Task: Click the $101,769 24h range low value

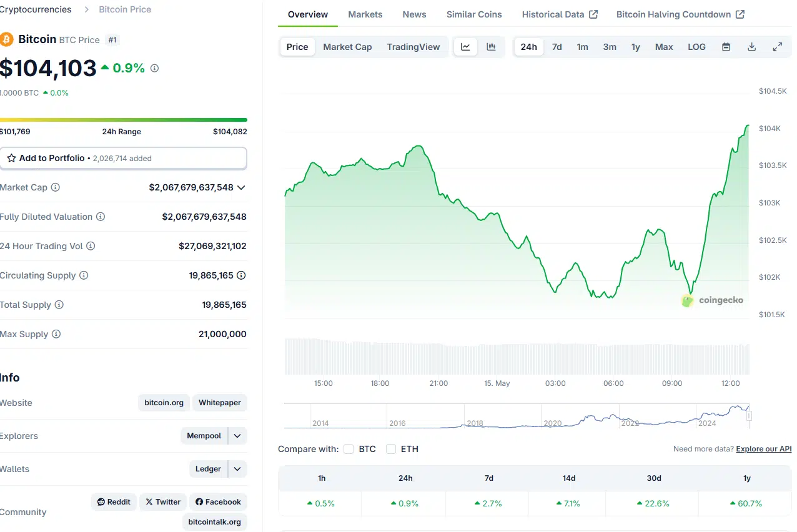Action: [x=15, y=132]
